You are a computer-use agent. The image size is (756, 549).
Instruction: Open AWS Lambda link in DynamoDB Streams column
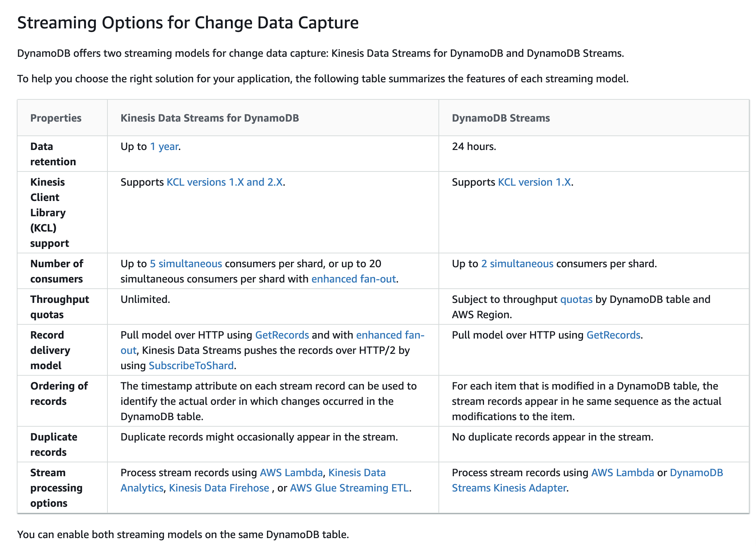coord(623,473)
